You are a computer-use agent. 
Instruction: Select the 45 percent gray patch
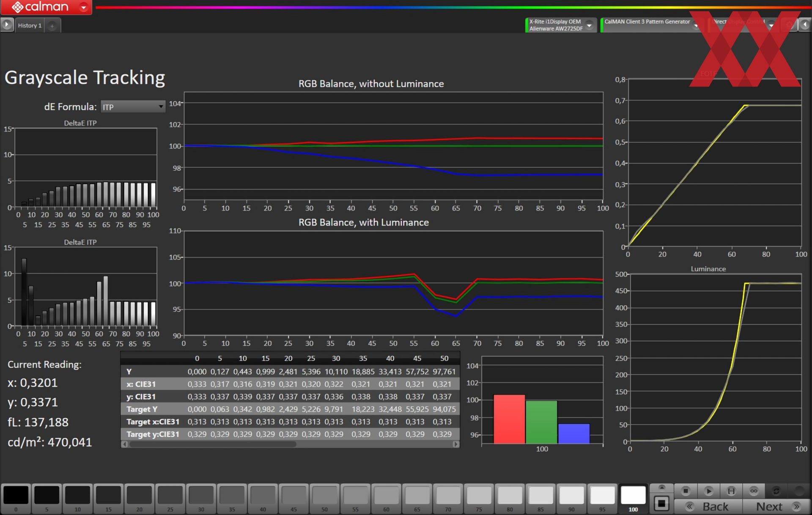[294, 498]
